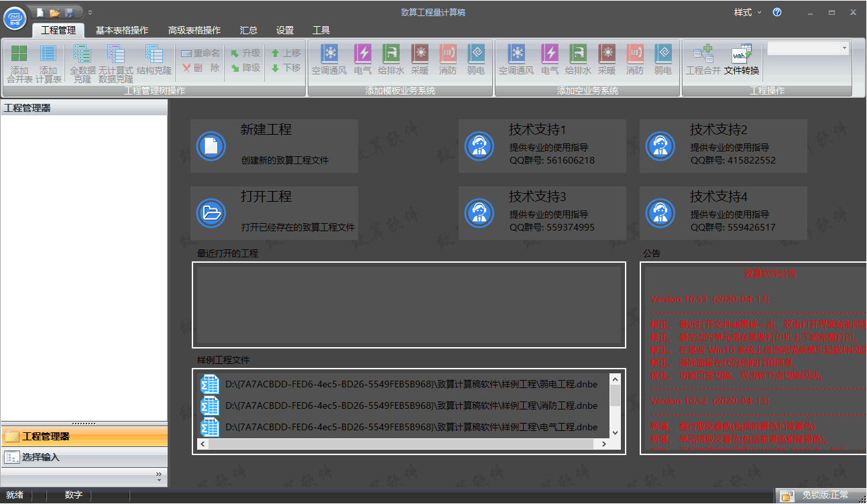Click the 文件转换 icon
The height and width of the screenshot is (504, 867).
pyautogui.click(x=742, y=60)
